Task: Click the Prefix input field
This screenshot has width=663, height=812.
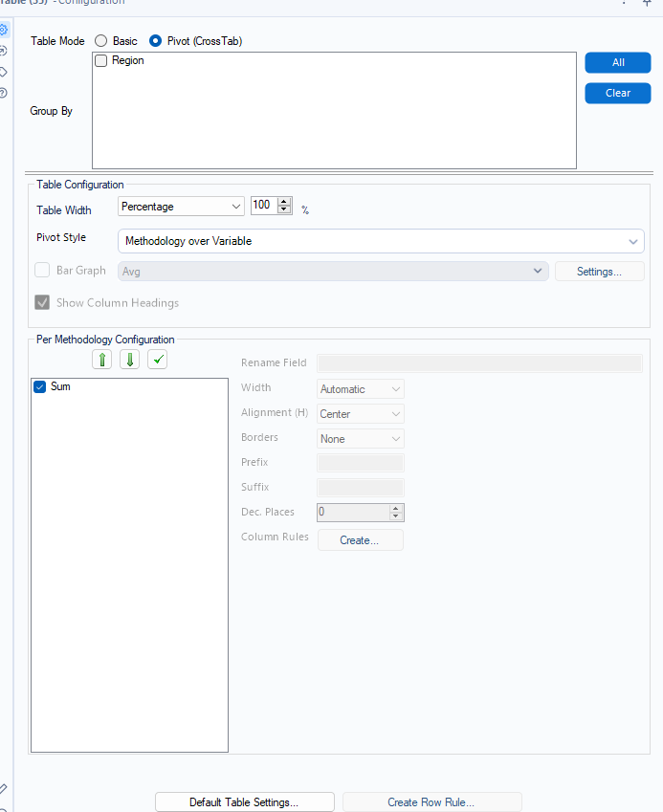Action: coord(360,463)
